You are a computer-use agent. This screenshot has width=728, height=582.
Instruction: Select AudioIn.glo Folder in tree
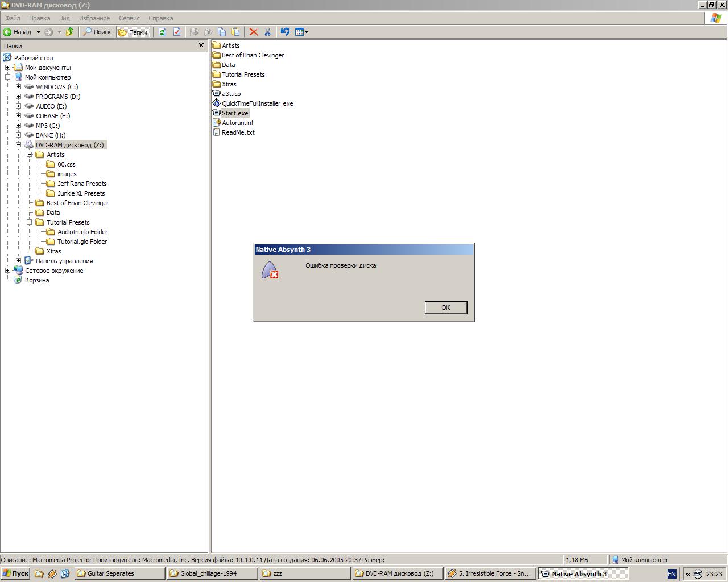[82, 232]
